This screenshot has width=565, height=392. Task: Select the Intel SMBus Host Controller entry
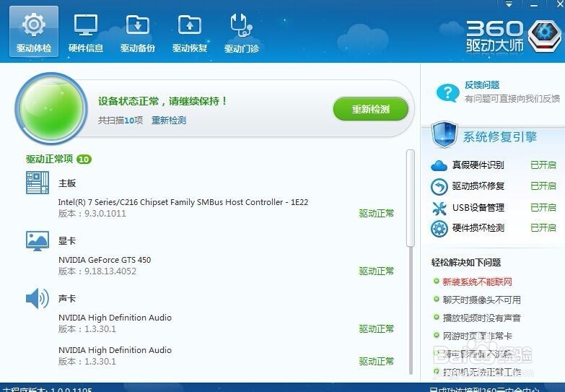click(183, 202)
